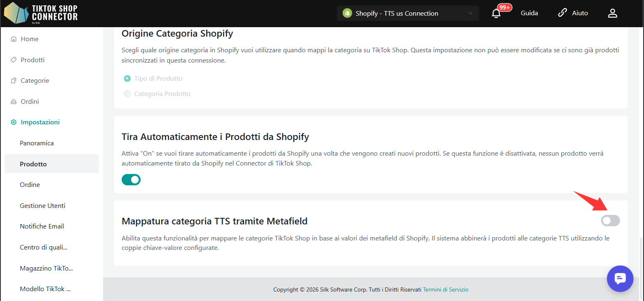The image size is (644, 301).
Task: Enable Mappatura categoria TTS Metafield toggle
Action: pos(610,221)
